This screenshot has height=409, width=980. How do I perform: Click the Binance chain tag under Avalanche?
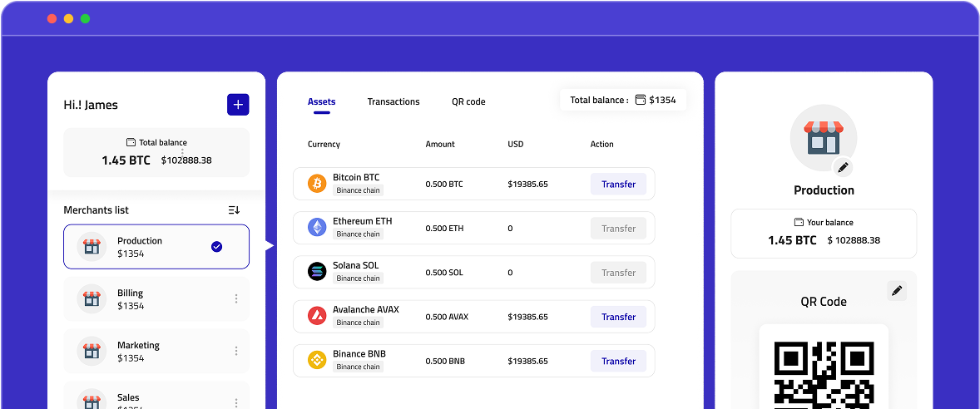point(358,323)
